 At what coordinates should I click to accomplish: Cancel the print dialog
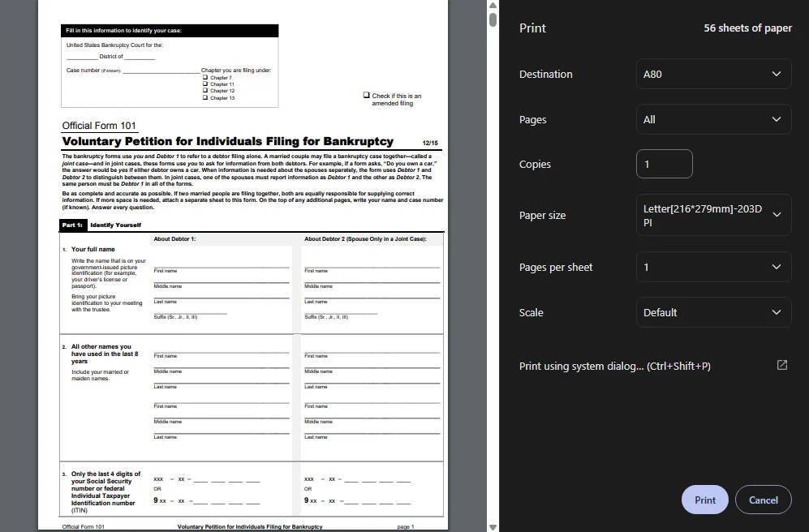pos(763,500)
